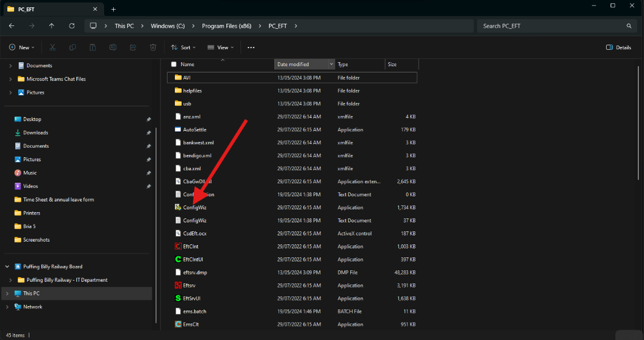Screen dimensions: 644x340
Task: Open a new tab with plus button
Action: coord(114,10)
